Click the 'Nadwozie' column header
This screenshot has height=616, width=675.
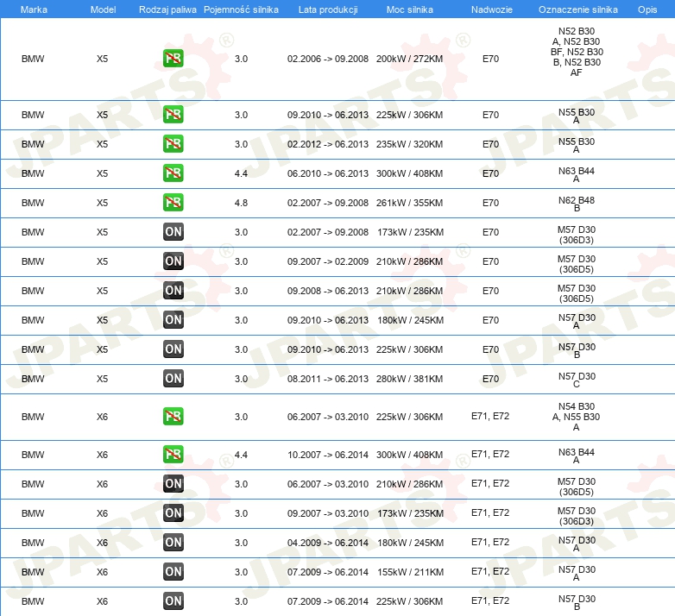[490, 9]
